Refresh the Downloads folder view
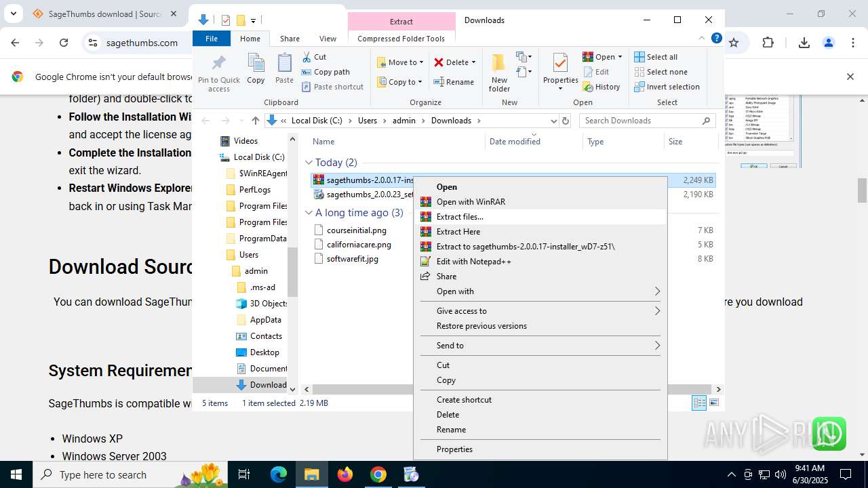The image size is (868, 488). [566, 121]
